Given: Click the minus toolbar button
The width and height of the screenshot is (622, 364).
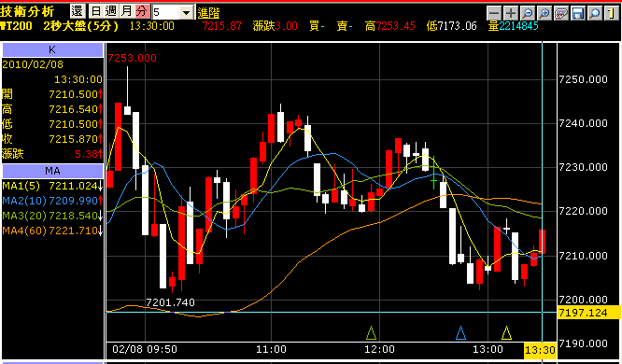Looking at the screenshot, I should tap(494, 13).
